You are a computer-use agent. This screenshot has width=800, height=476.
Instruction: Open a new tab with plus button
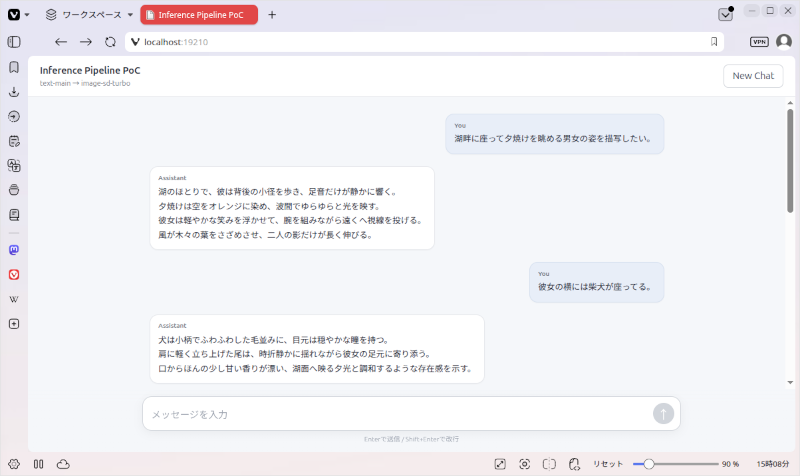272,15
